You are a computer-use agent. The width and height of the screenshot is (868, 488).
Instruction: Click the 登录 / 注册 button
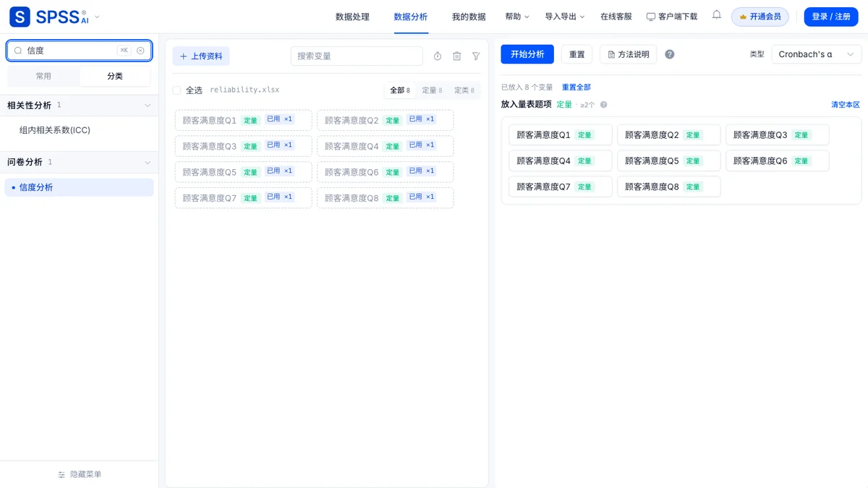[831, 17]
